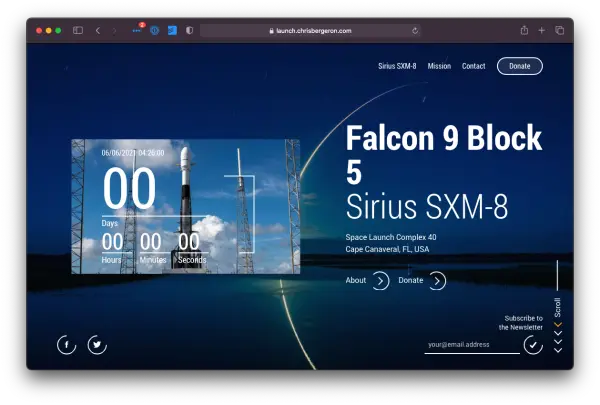Click the Space Launch Complex 40 text

tap(391, 237)
